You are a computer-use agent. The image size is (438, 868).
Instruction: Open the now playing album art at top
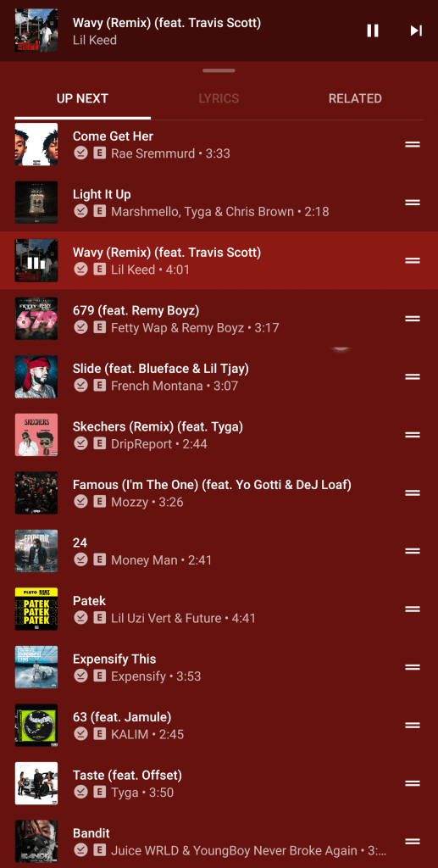(36, 31)
